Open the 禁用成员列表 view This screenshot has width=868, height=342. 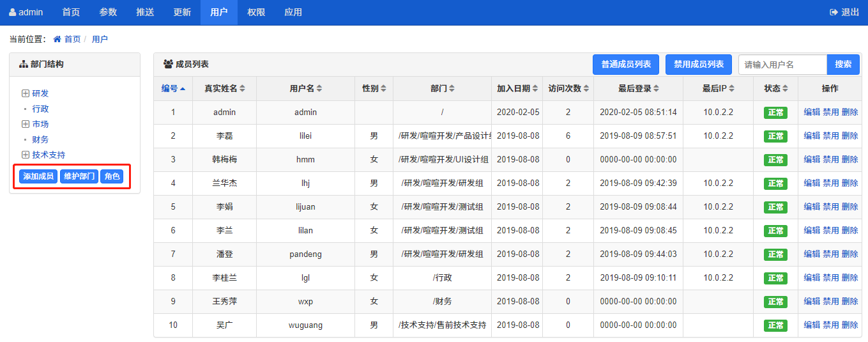[699, 65]
